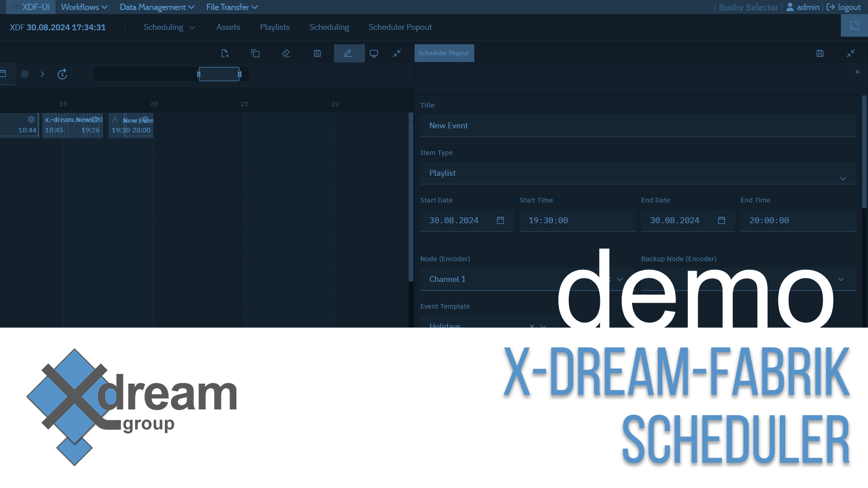Select the eraser tool icon
This screenshot has width=868, height=488.
pyautogui.click(x=286, y=53)
